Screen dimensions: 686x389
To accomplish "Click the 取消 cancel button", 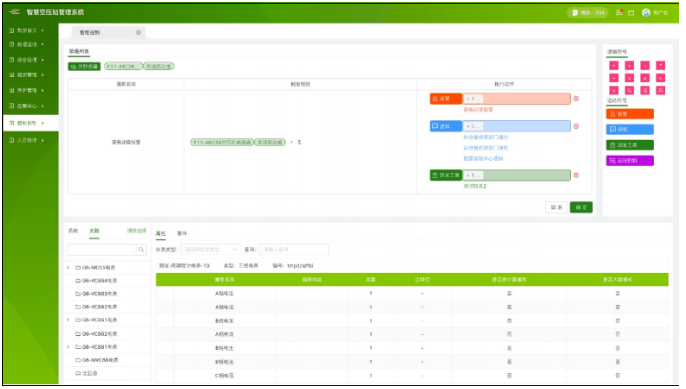I will [556, 207].
